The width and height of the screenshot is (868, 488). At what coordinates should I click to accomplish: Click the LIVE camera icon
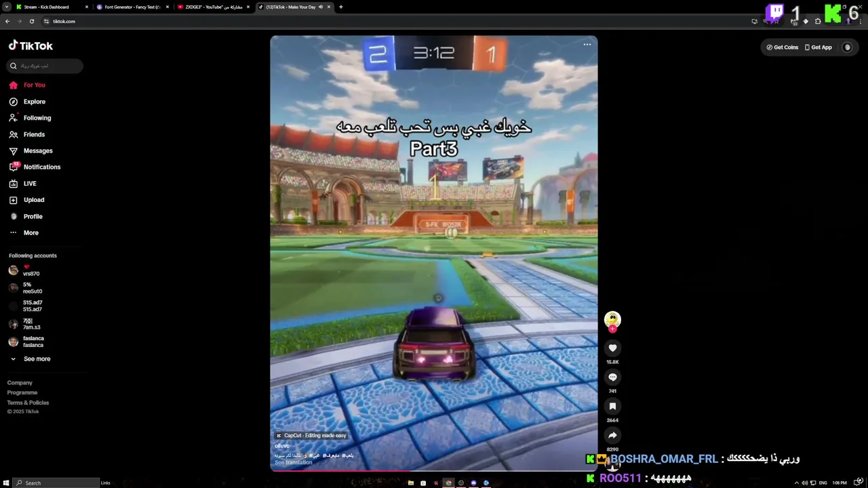click(13, 184)
